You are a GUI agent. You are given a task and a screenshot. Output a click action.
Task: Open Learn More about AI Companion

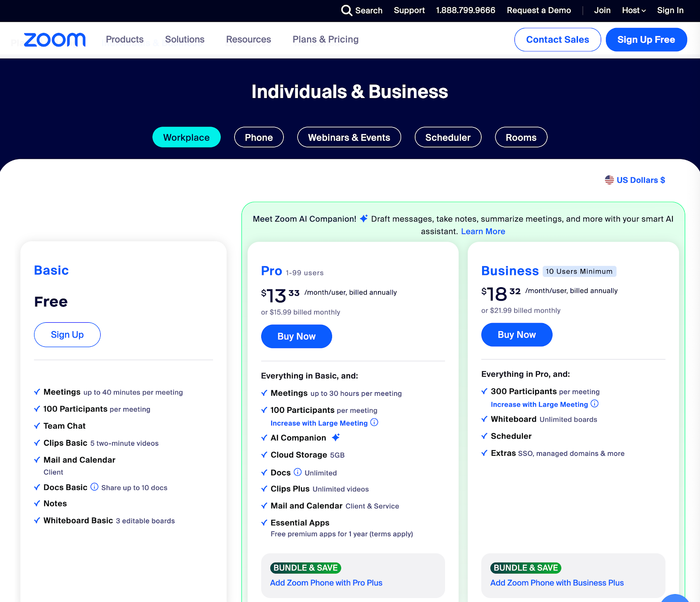pos(483,231)
